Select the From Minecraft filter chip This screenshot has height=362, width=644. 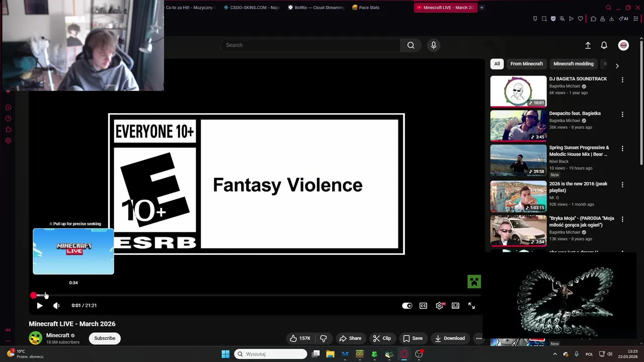tap(526, 64)
